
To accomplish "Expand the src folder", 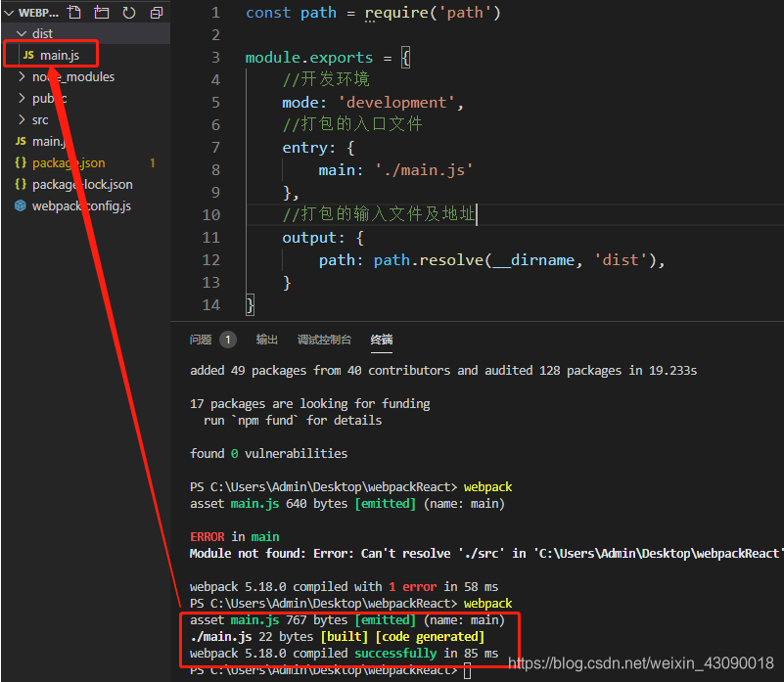I will (x=22, y=119).
